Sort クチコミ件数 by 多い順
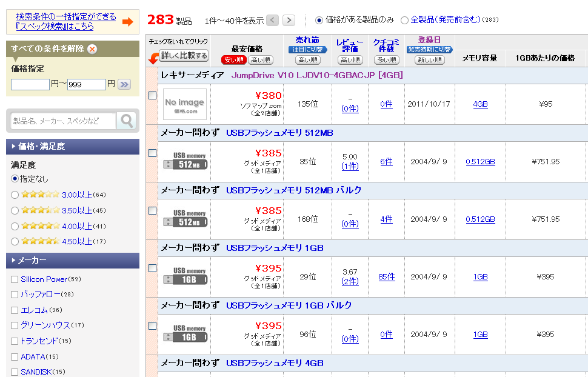This screenshot has width=588, height=377. [386, 60]
